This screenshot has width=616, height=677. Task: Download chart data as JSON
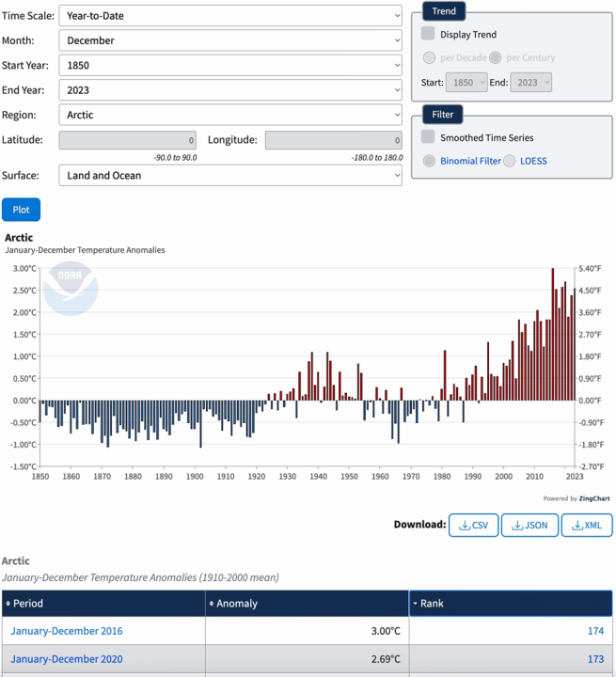point(530,526)
